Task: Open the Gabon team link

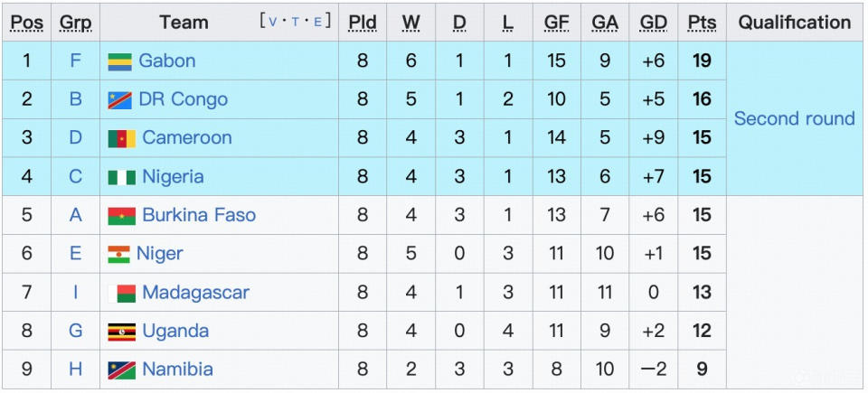Action: [166, 61]
